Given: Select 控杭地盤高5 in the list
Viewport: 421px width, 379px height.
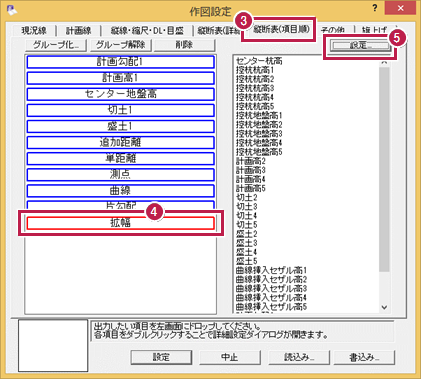Looking at the screenshot, I should [259, 152].
